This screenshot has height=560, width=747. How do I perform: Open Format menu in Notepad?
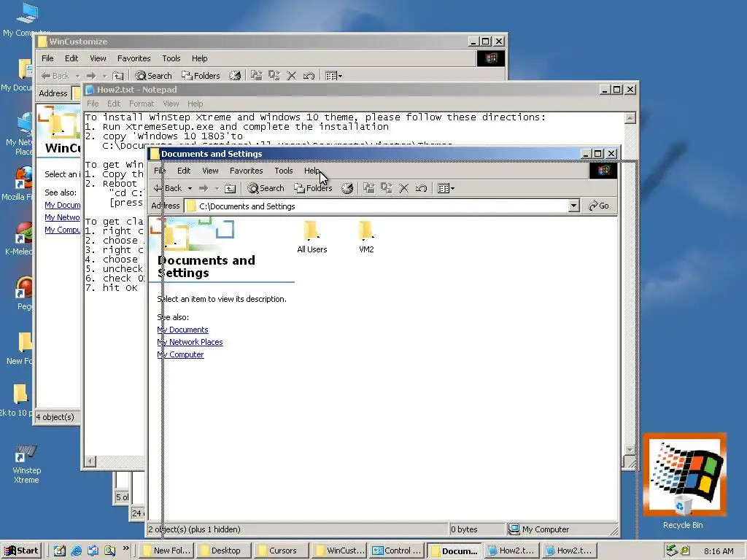tap(142, 104)
